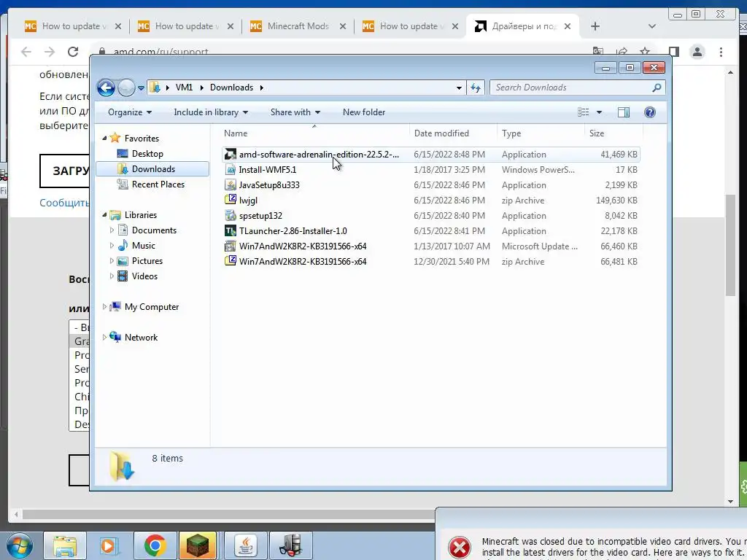Open the media player taskbar icon
Screen dimensions: 747x560
coord(109,545)
